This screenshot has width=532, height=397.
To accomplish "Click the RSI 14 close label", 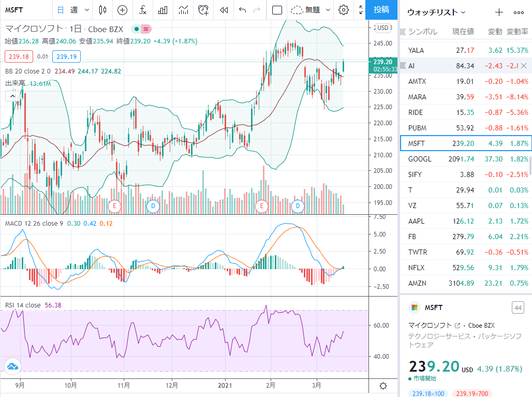I will (x=23, y=305).
